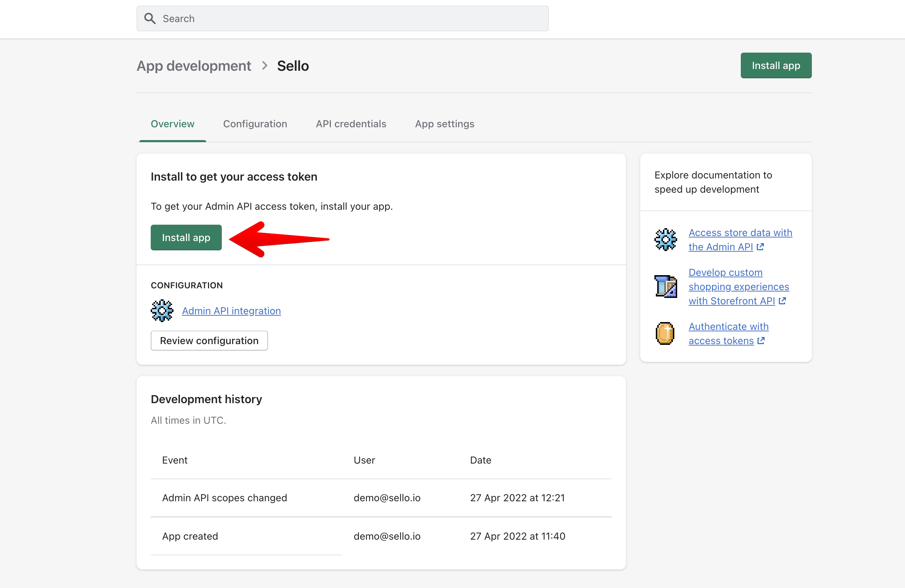
Task: Click Install app under access token section
Action: (186, 237)
